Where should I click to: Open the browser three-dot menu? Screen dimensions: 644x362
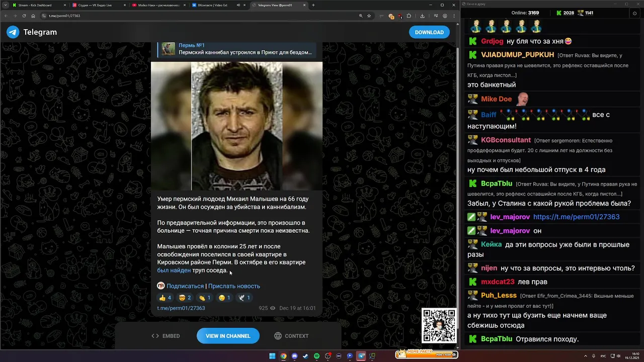click(454, 16)
